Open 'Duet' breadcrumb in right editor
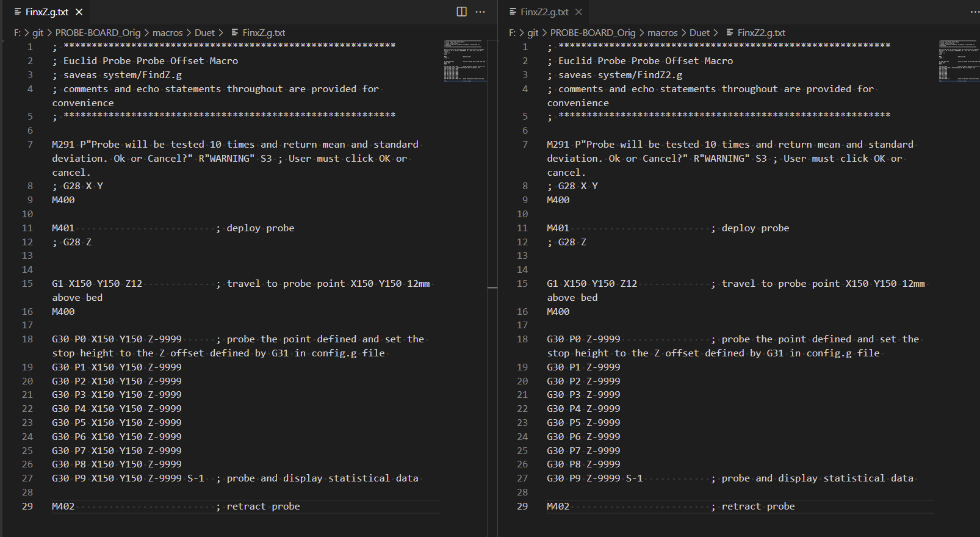980x537 pixels. click(x=699, y=32)
